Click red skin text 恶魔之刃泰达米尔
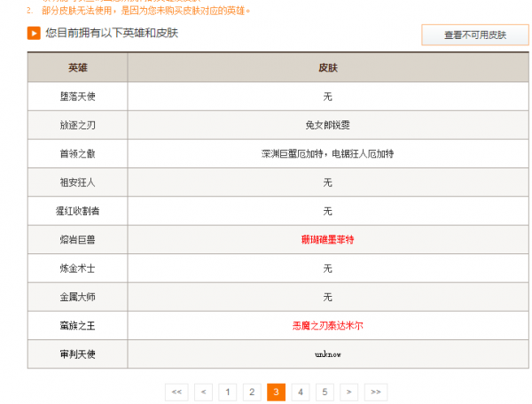 click(328, 326)
